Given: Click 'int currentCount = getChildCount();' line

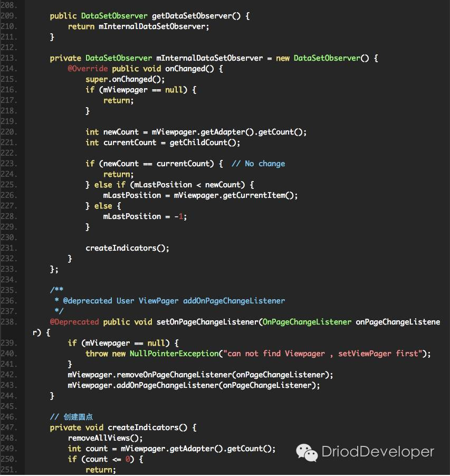Looking at the screenshot, I should (x=162, y=142).
